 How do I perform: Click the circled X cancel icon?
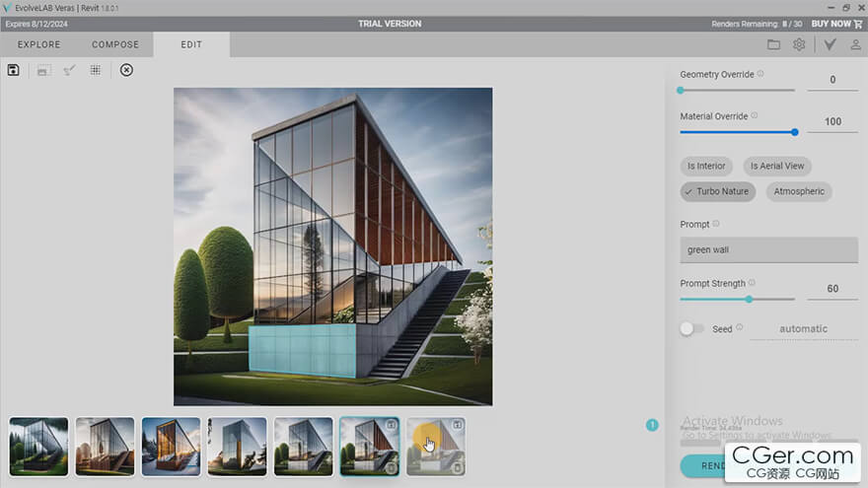tap(126, 70)
